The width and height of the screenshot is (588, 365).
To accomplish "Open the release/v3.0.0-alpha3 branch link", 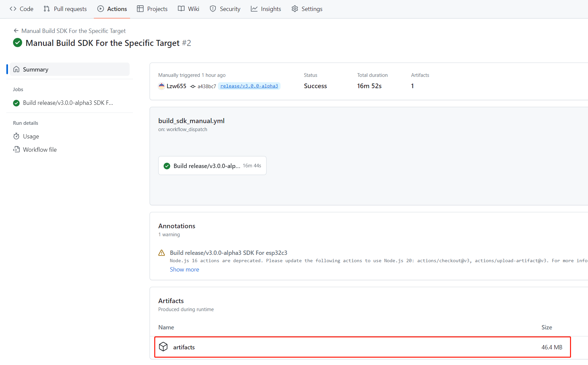I will (249, 86).
